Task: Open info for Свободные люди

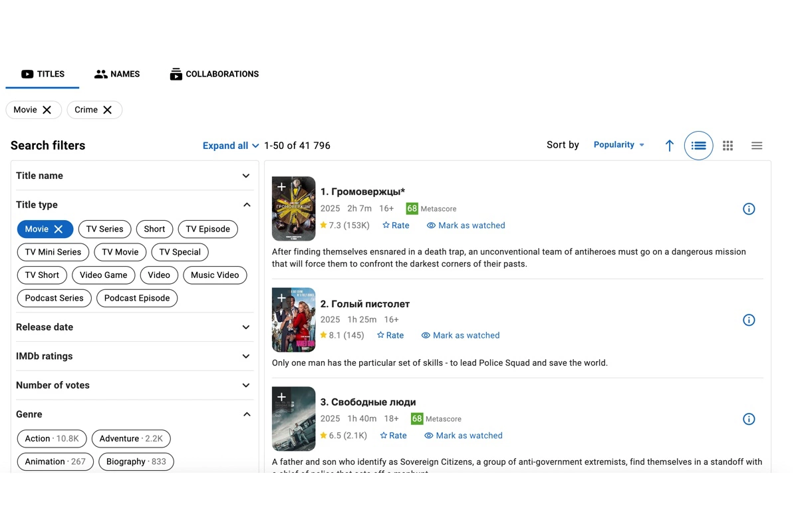Action: click(x=749, y=419)
